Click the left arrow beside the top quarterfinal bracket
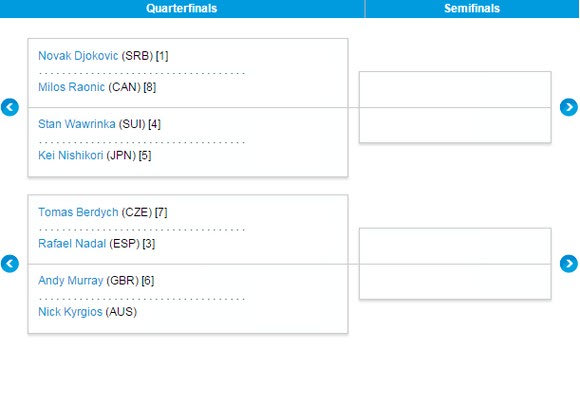 10,107
